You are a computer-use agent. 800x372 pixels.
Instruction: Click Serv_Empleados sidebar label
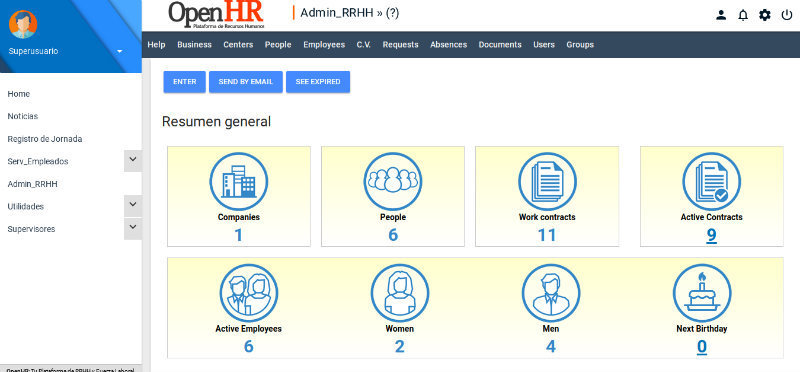pyautogui.click(x=38, y=161)
